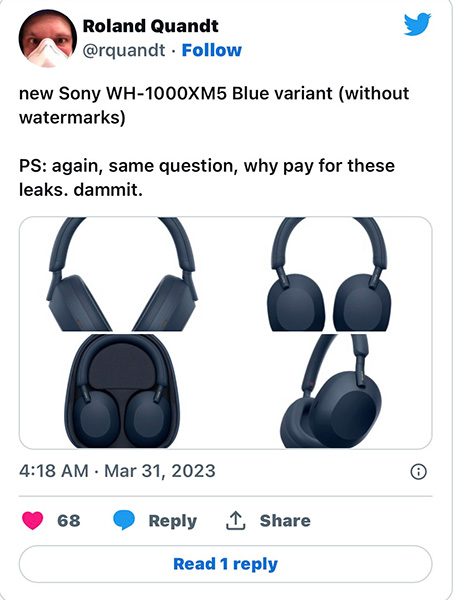
Task: Open the headphones in carrying case image
Action: pyautogui.click(x=122, y=391)
